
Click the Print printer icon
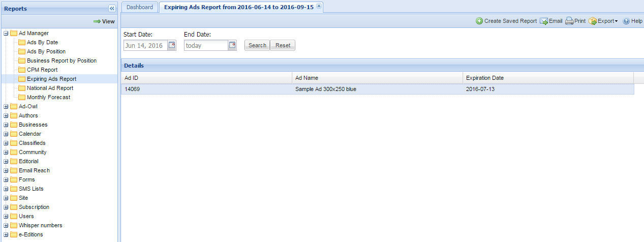pyautogui.click(x=569, y=21)
